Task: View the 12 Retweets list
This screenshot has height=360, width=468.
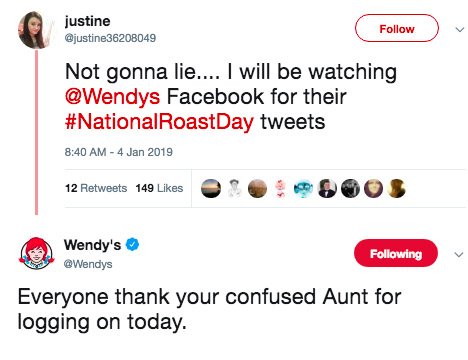Action: click(x=96, y=188)
